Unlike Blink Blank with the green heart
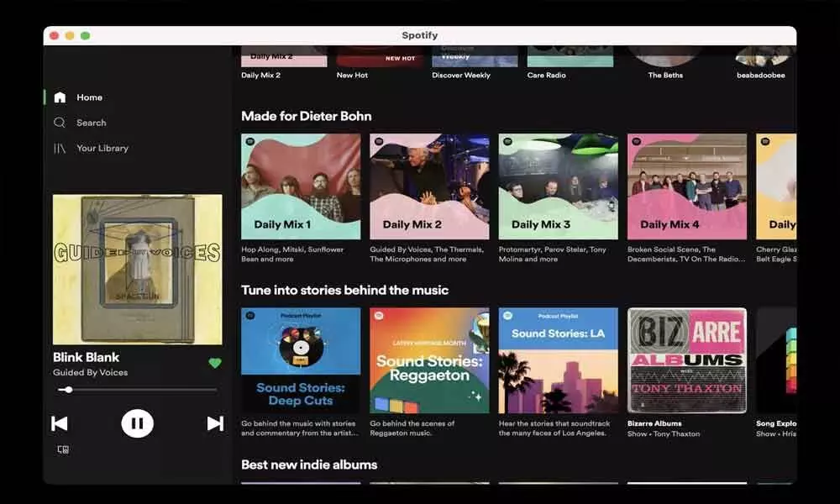Image resolution: width=840 pixels, height=504 pixels. [x=215, y=363]
